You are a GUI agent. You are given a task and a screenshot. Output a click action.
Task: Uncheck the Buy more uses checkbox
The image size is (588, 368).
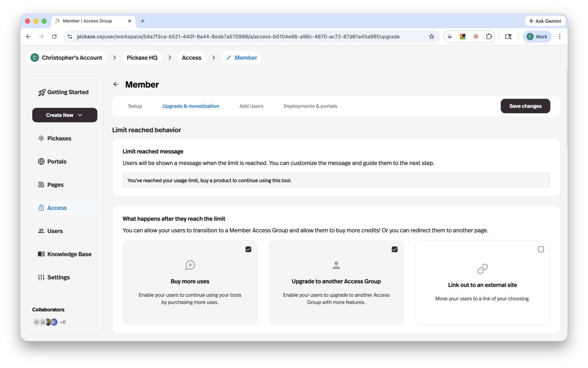click(x=248, y=249)
